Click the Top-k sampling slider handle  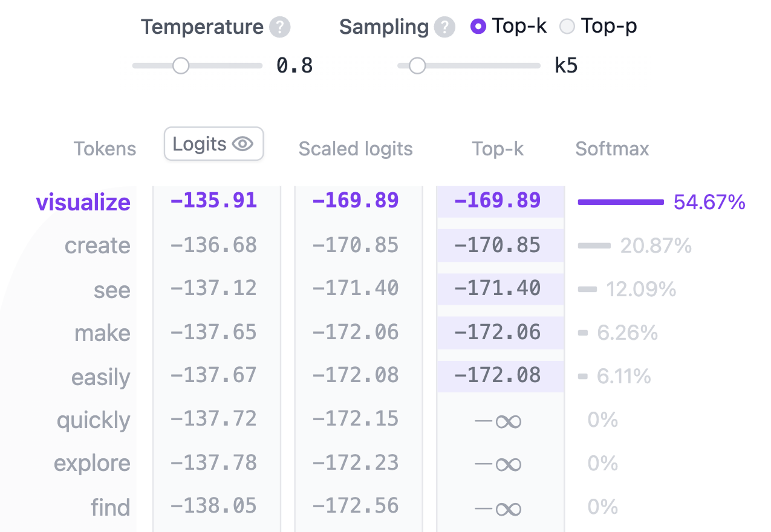tap(417, 66)
